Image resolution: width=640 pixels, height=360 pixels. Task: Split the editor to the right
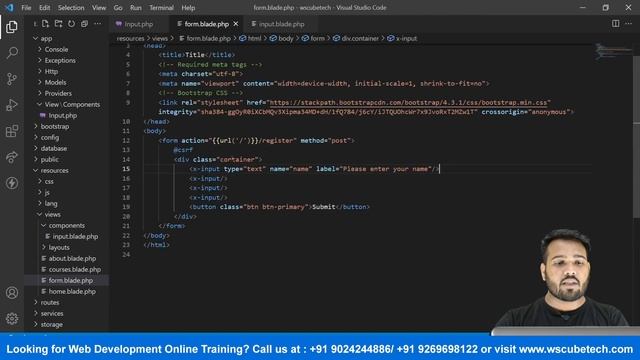[616, 24]
